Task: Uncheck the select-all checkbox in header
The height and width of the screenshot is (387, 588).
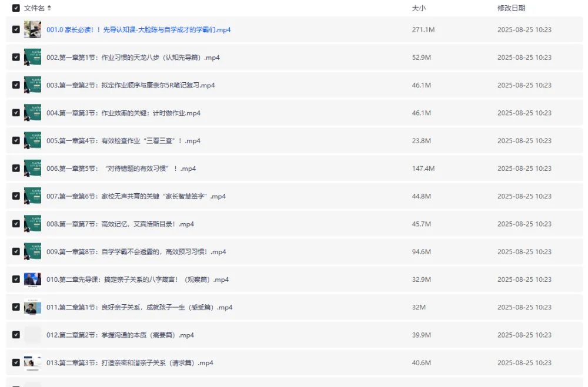Action: [16, 9]
